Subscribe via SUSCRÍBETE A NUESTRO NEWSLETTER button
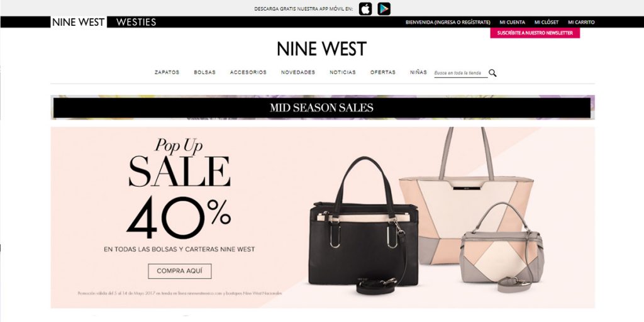The height and width of the screenshot is (322, 644). [535, 33]
